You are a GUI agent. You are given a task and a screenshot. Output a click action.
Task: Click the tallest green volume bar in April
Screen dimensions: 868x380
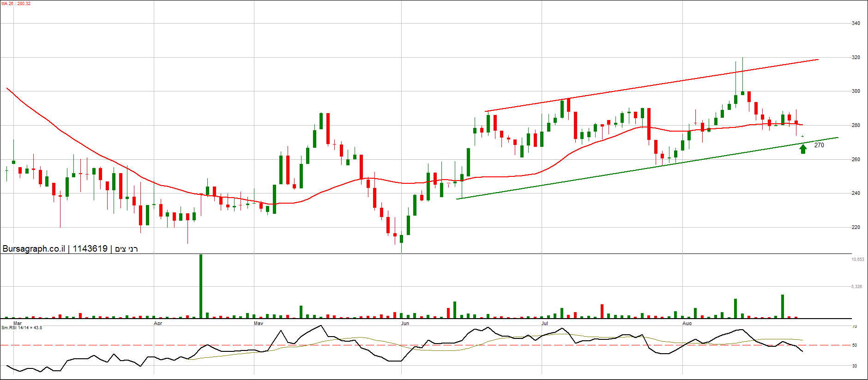click(x=201, y=286)
